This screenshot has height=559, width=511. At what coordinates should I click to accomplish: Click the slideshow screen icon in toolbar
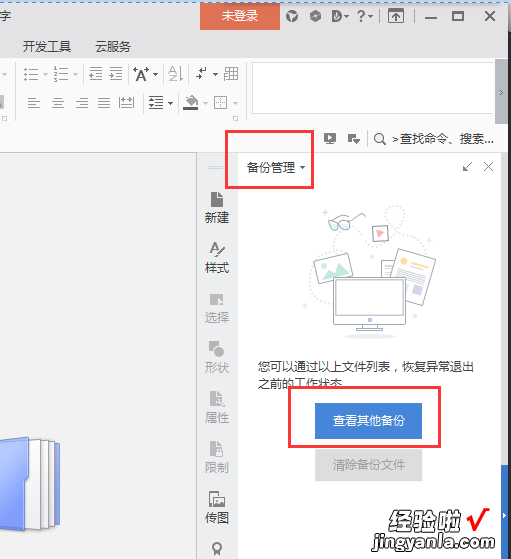330,138
